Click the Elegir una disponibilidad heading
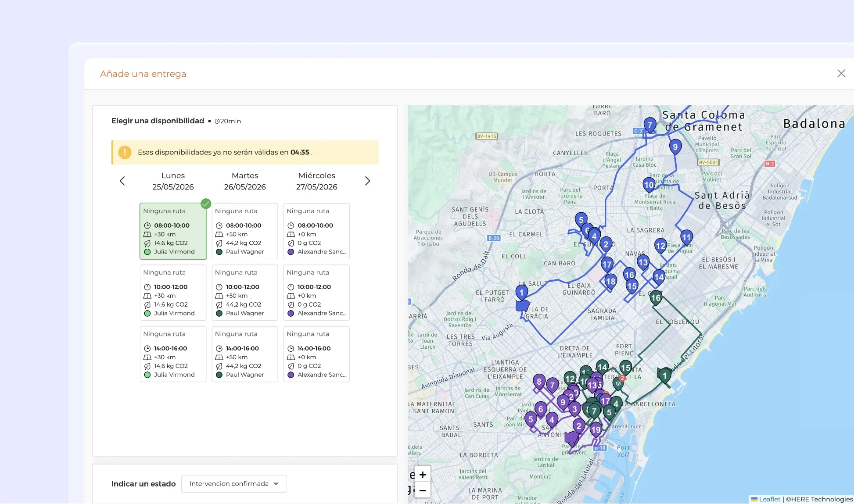The width and height of the screenshot is (854, 504). point(158,121)
